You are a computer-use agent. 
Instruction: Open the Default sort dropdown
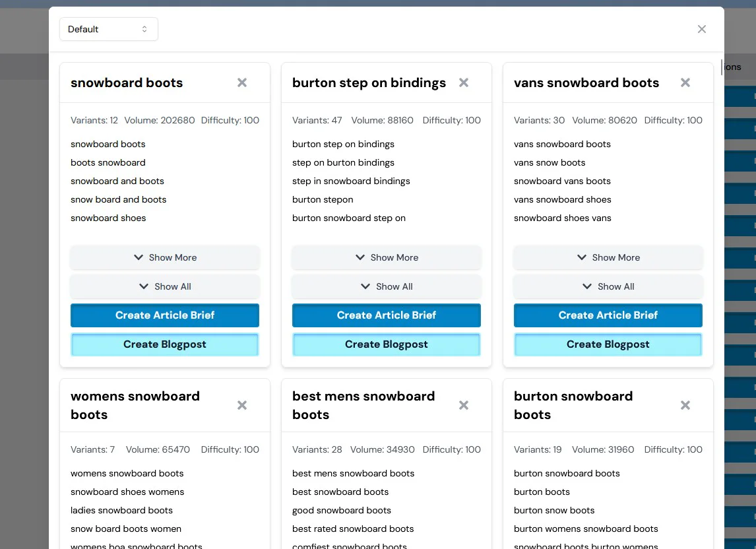click(109, 29)
